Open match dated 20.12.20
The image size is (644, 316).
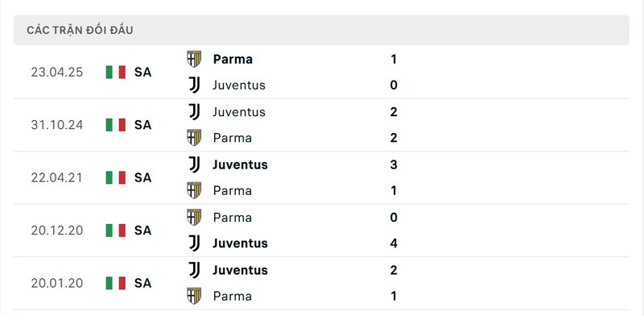pyautogui.click(x=321, y=230)
